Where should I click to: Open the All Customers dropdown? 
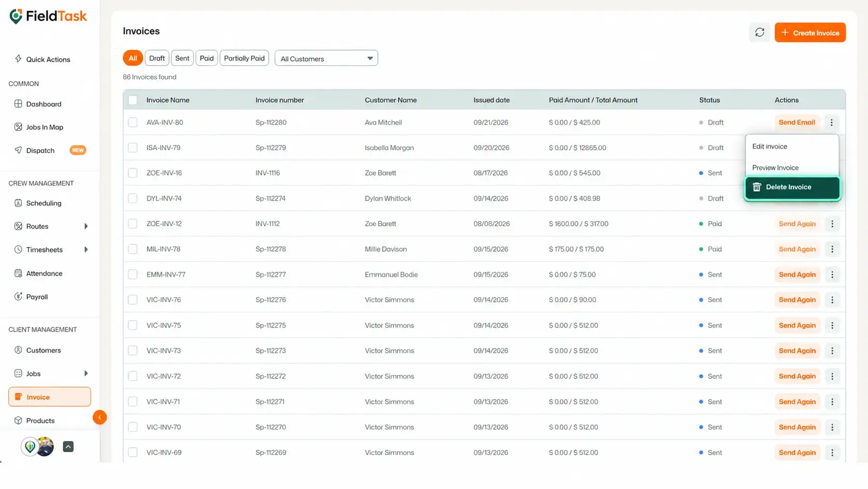[x=326, y=58]
